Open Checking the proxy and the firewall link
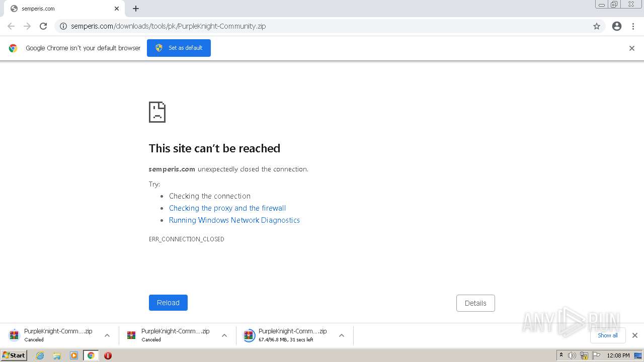Viewport: 644px width, 362px height. [x=227, y=208]
